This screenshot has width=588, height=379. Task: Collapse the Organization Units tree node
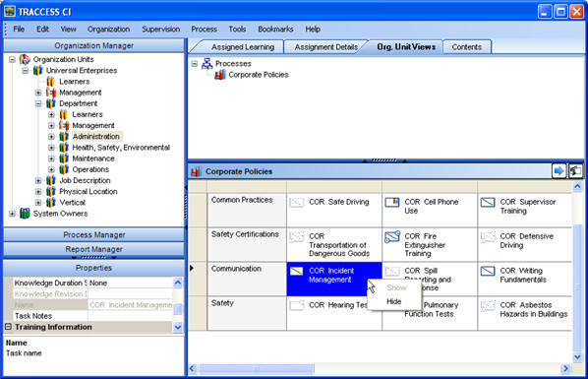click(x=12, y=59)
